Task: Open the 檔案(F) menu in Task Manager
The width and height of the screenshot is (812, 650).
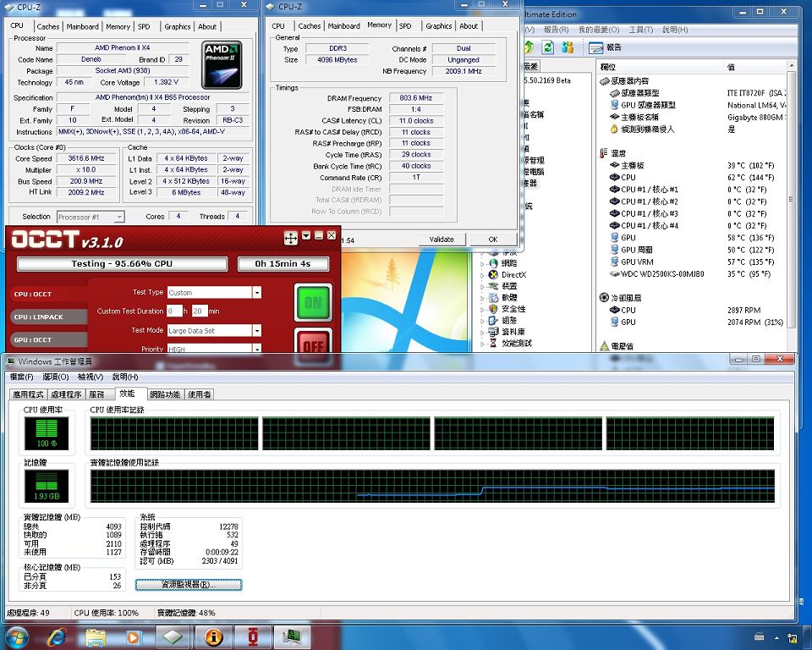Action: 22,377
